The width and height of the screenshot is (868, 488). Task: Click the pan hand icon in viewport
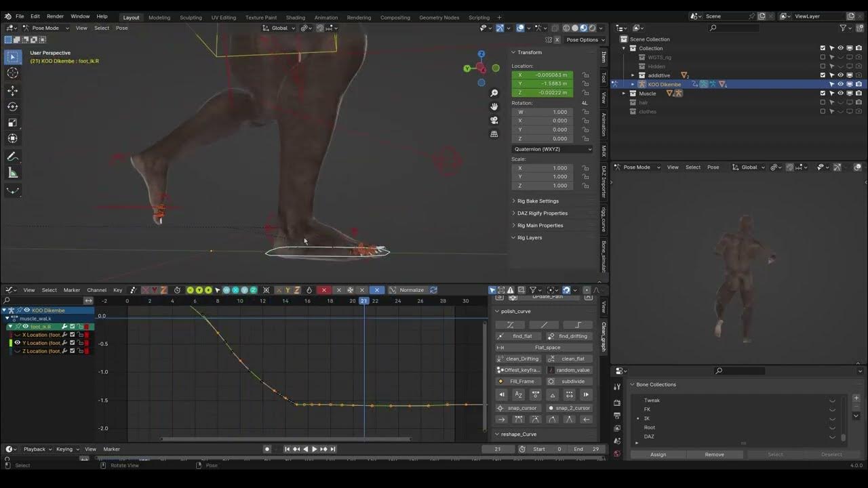tap(494, 106)
